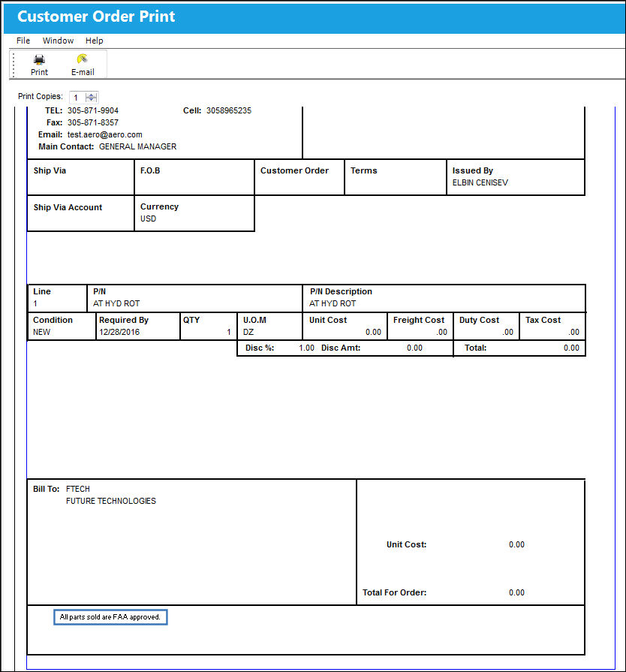This screenshot has height=672, width=626.
Task: Select TEL number 305-871-9904
Action: click(93, 110)
